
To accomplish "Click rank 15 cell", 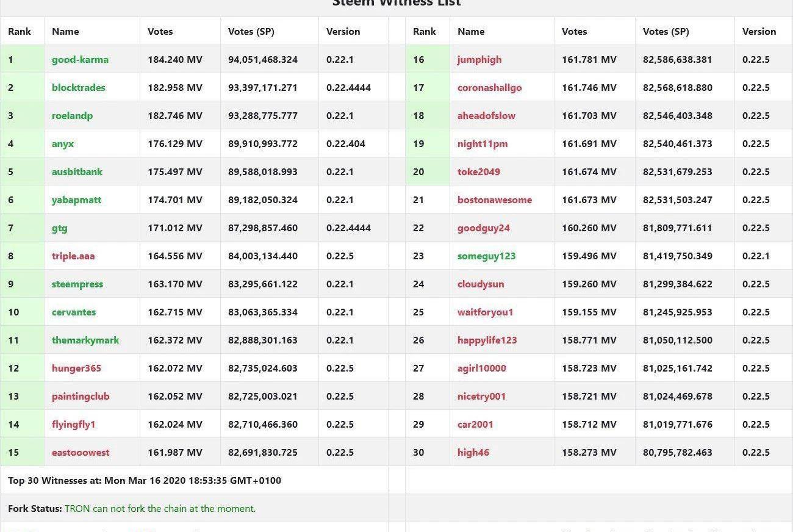I will (x=23, y=453).
